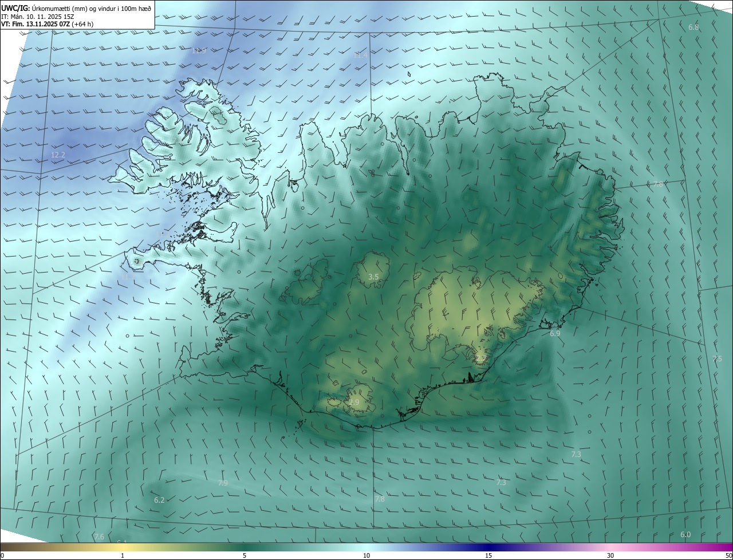The width and height of the screenshot is (733, 560).
Task: Click the color scale tick label 5
Action: tap(245, 555)
